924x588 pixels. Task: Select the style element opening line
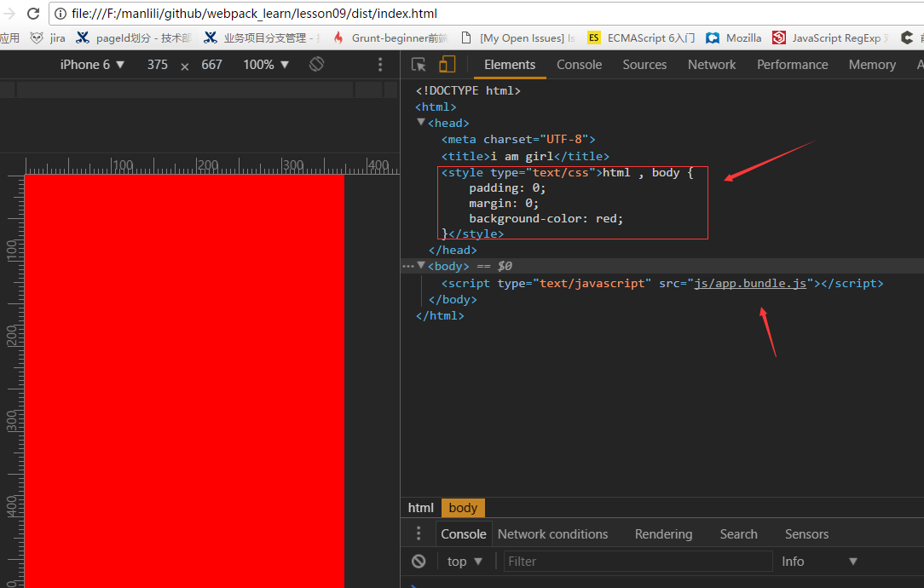[568, 173]
